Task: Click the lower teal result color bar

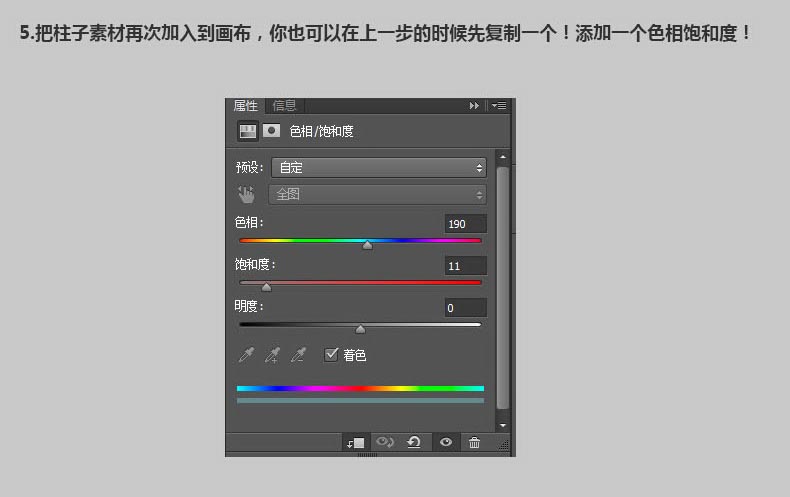Action: pos(360,401)
